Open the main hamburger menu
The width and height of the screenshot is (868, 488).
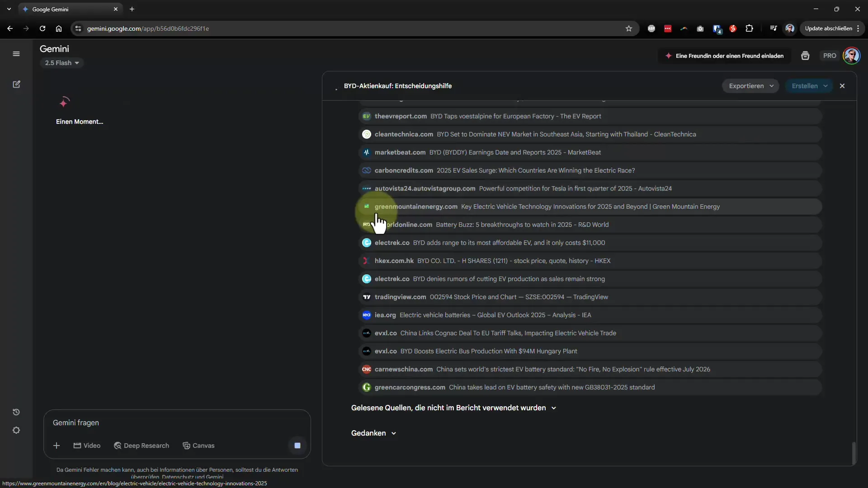(16, 54)
